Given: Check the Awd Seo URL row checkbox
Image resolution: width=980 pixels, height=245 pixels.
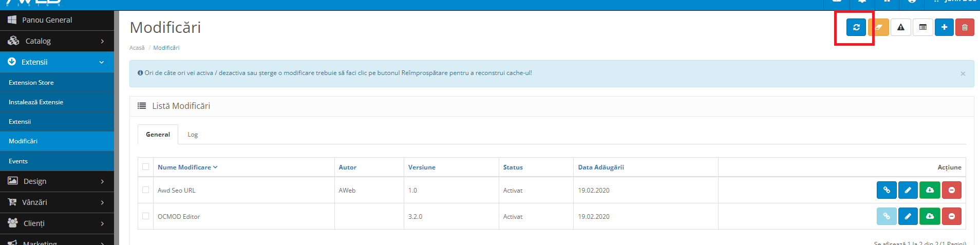Looking at the screenshot, I should point(146,190).
